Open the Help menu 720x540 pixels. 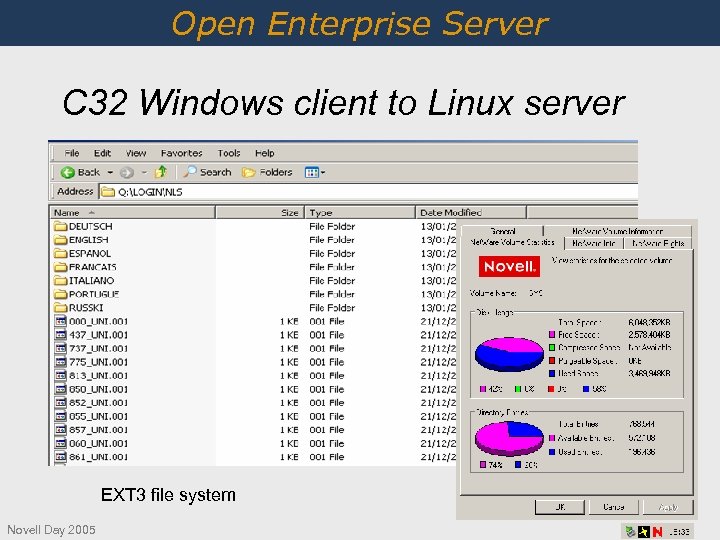point(264,153)
